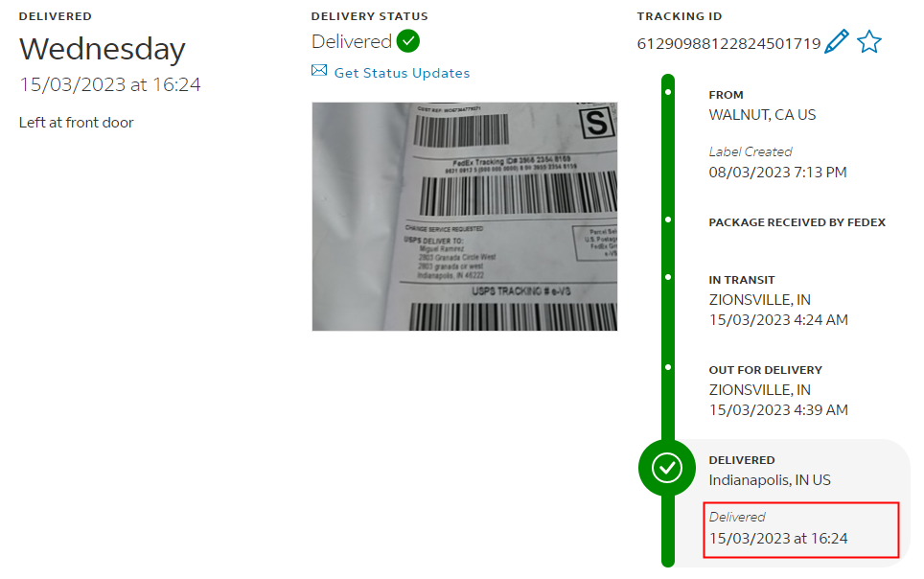The image size is (924, 579).
Task: Click the Wednesday delivery day heading
Action: pyautogui.click(x=103, y=50)
